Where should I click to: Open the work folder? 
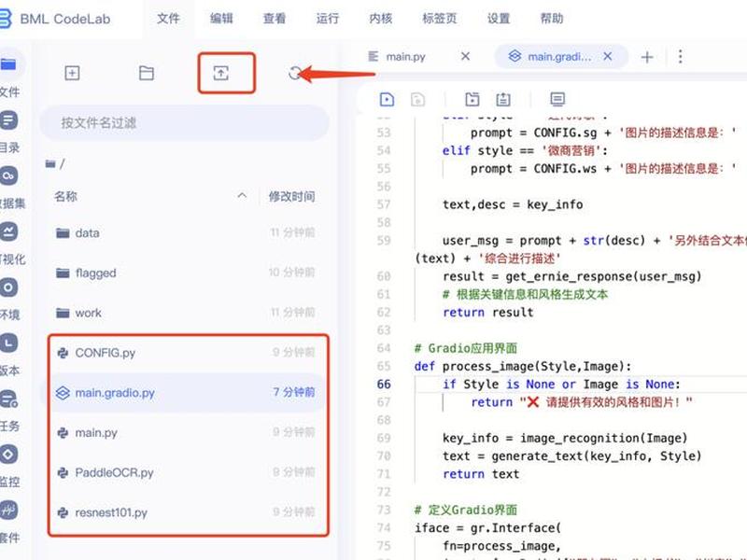point(187,313)
